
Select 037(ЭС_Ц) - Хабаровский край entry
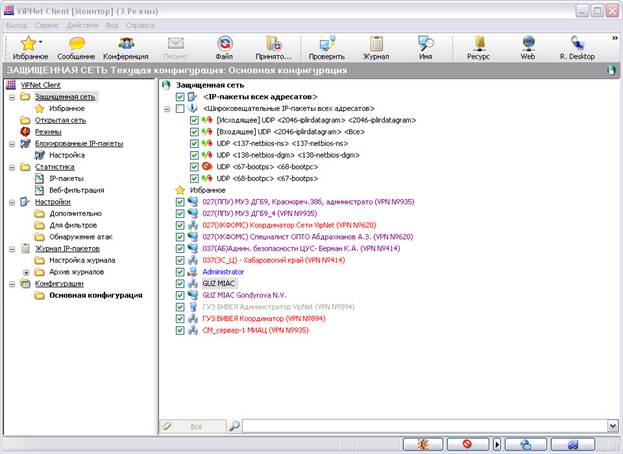(x=274, y=260)
